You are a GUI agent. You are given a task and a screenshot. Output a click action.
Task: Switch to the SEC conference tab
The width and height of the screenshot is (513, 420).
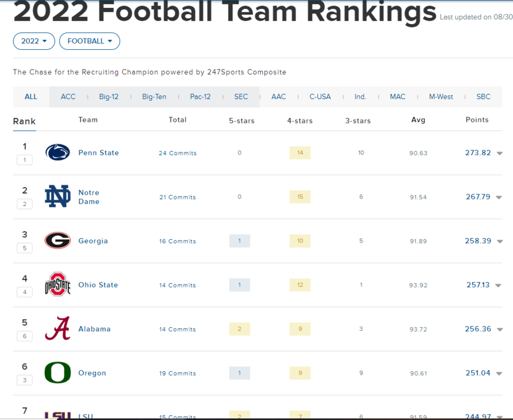pos(241,97)
